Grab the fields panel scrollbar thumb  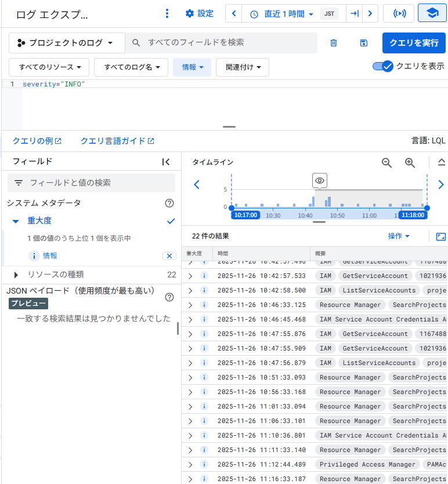(178, 328)
